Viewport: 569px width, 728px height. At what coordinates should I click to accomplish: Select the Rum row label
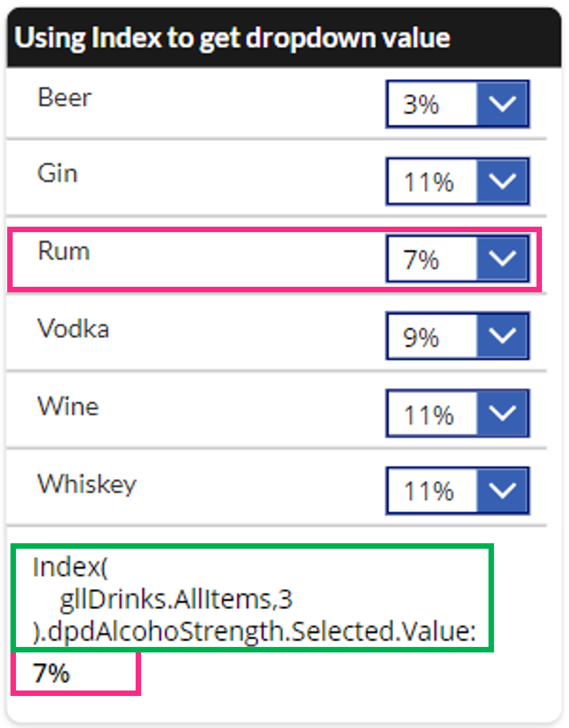point(63,251)
